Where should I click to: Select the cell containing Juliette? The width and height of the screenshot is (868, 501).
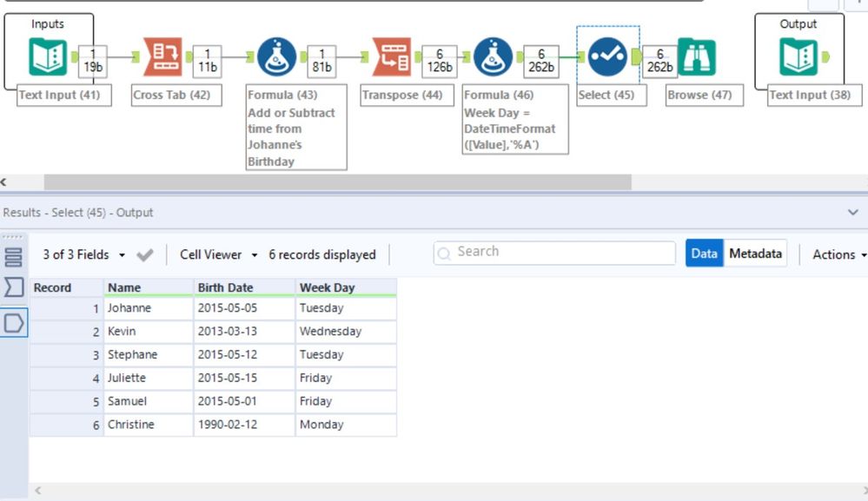click(x=149, y=378)
